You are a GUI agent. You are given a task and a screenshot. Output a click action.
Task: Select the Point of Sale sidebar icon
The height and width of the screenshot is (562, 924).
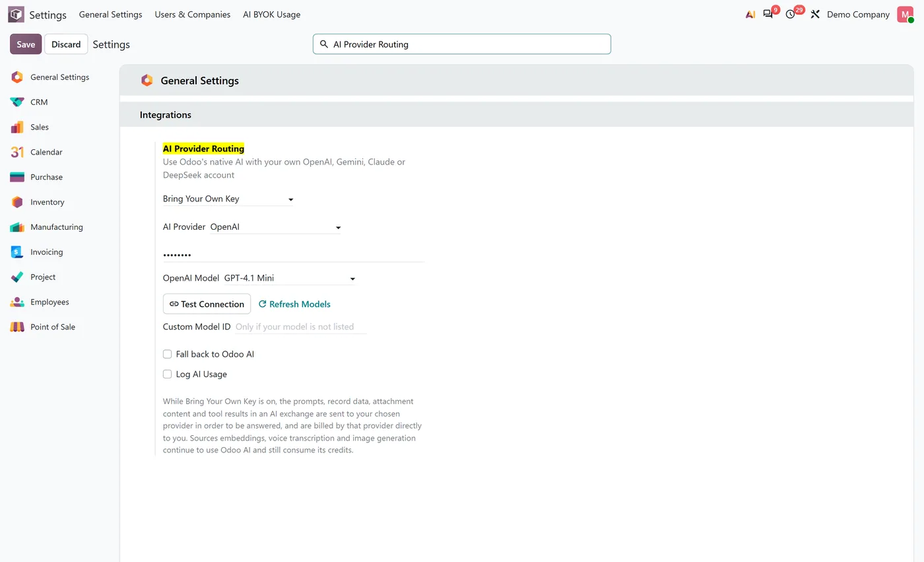(x=17, y=327)
